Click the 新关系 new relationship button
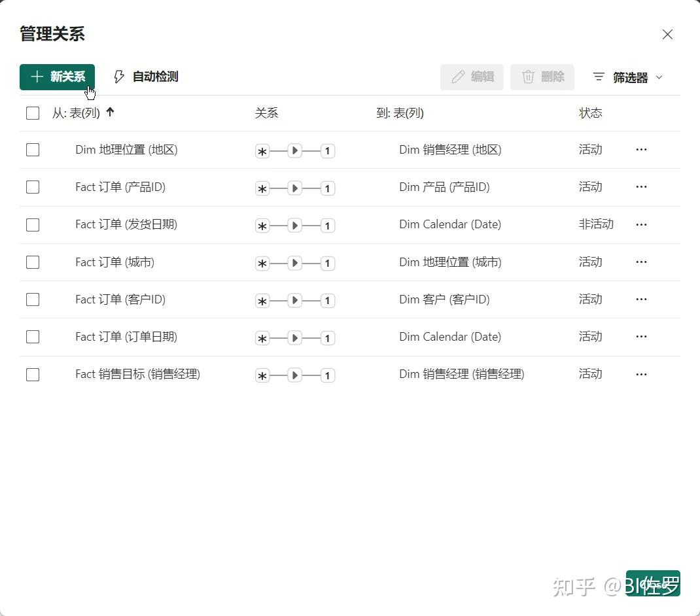The width and height of the screenshot is (700, 616). [x=57, y=77]
